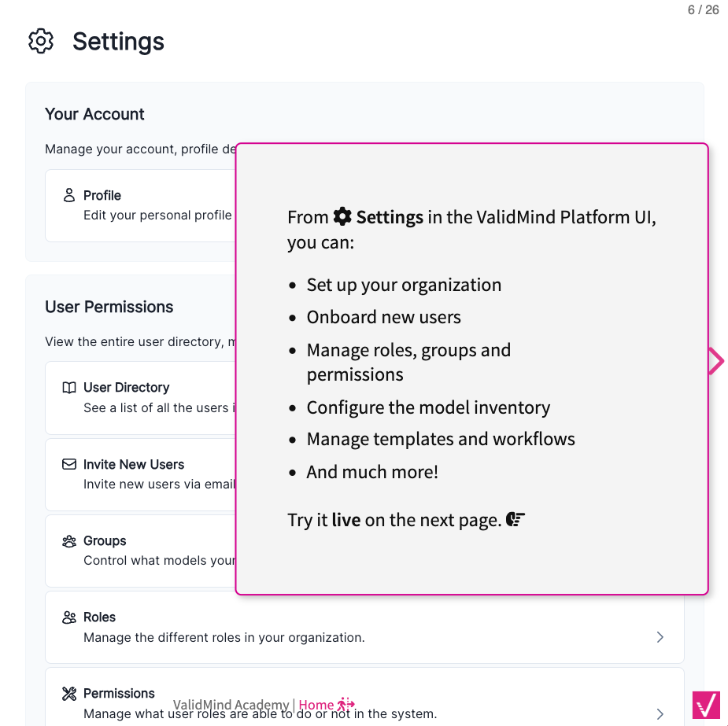Click the Invite New Users envelope icon
This screenshot has height=726, width=728.
point(69,464)
